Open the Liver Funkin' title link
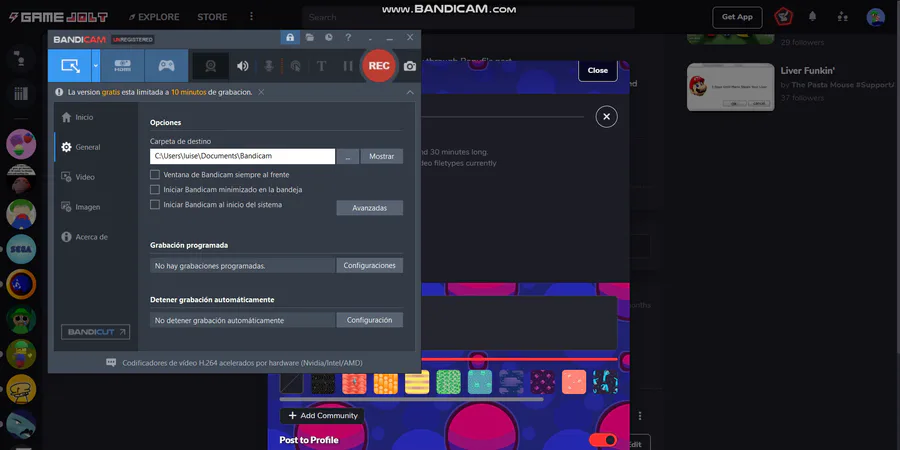900x450 pixels. (807, 71)
